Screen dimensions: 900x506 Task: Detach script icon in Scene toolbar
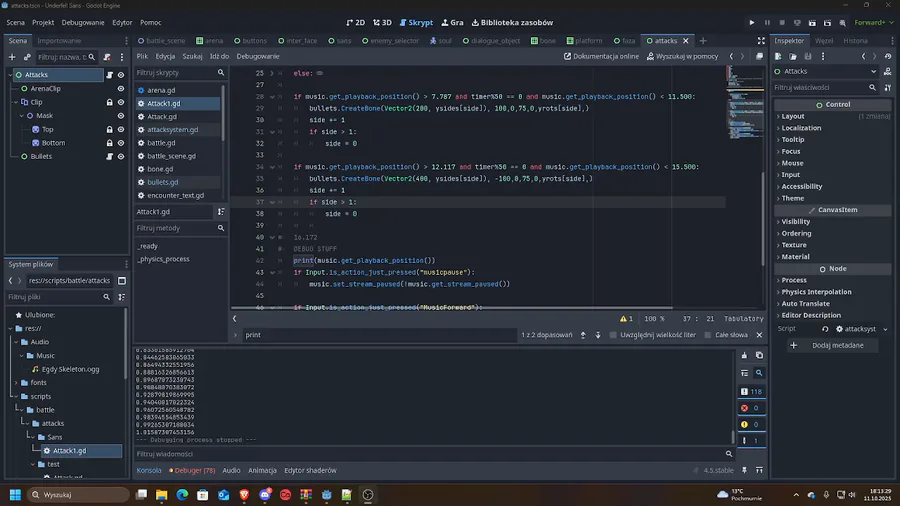point(107,57)
